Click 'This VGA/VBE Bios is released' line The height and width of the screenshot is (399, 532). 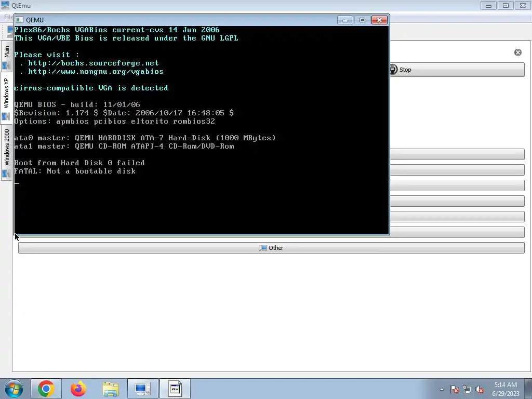126,38
